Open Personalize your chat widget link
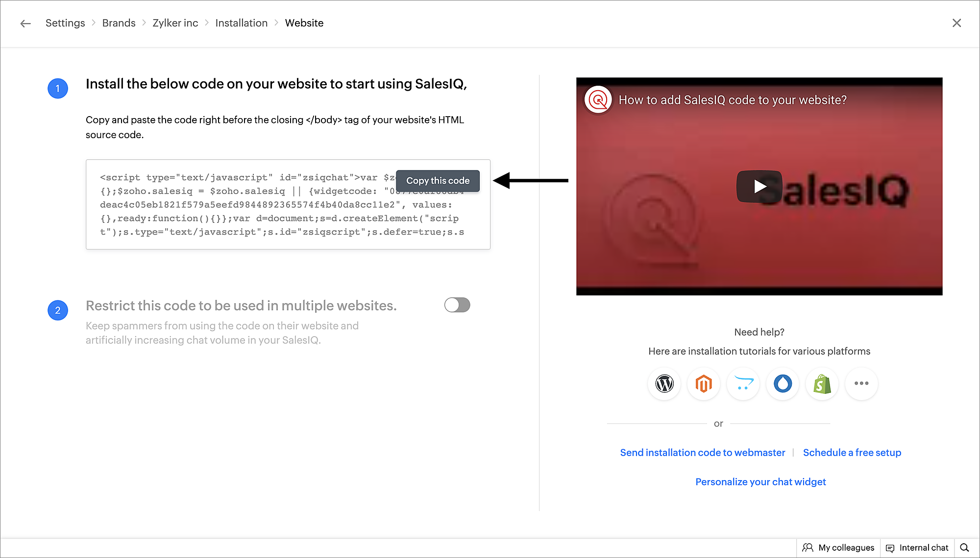980x558 pixels. pyautogui.click(x=760, y=482)
